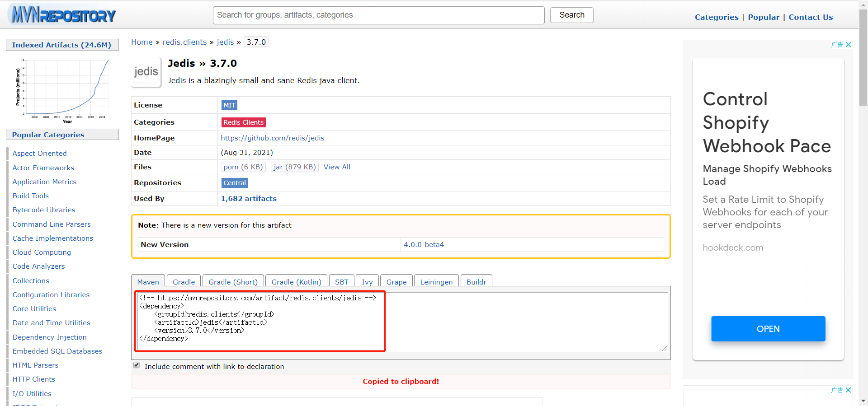Open Embedded SQL Databases category
Screen dimensions: 868x406
pos(57,351)
